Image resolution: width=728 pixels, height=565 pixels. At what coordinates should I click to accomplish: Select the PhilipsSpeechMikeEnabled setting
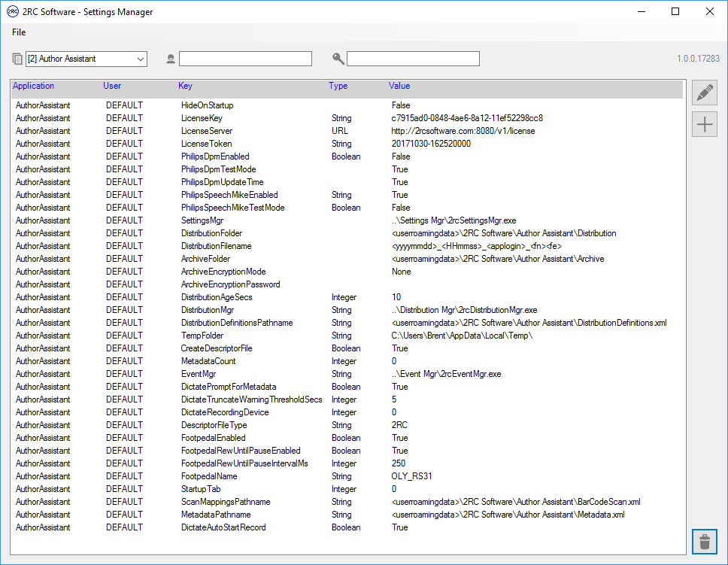point(229,195)
